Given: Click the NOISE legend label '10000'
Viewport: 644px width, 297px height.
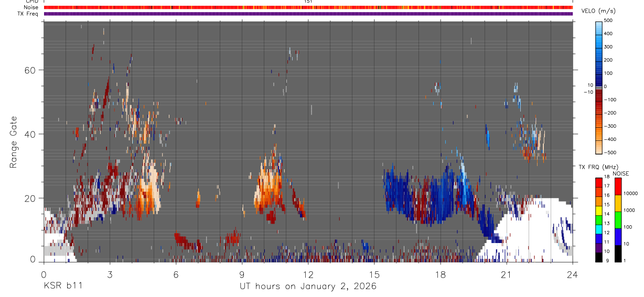Looking at the screenshot, I should point(631,193).
